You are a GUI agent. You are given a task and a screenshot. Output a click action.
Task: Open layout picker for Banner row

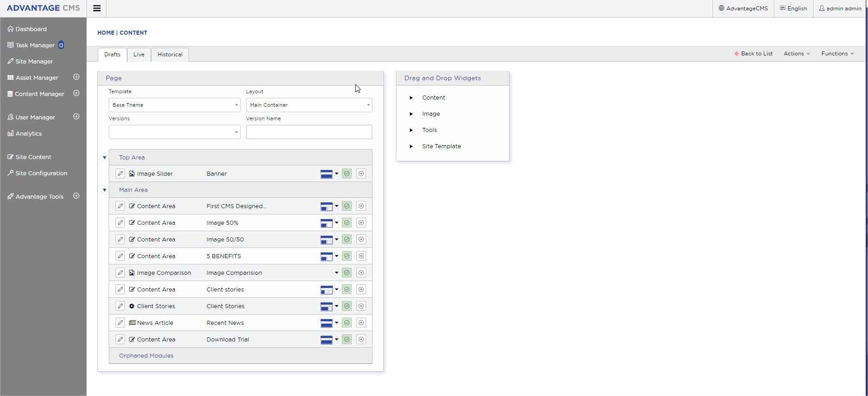click(329, 174)
